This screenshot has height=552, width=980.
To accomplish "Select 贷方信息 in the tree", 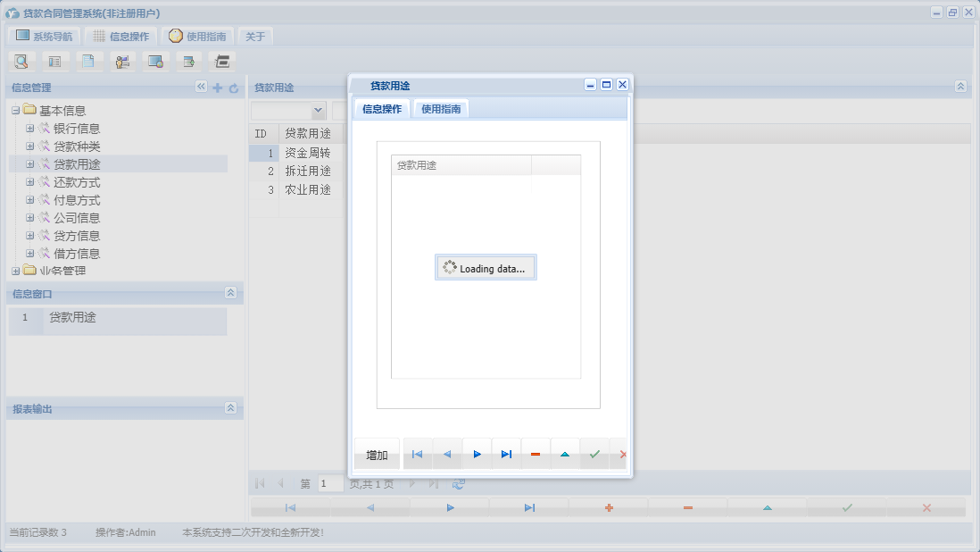I will click(x=77, y=236).
